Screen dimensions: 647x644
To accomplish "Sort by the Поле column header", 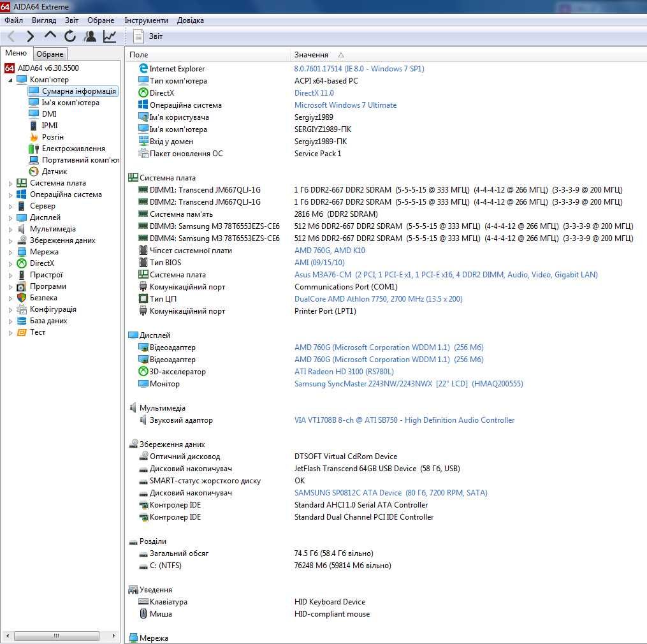I will point(208,54).
